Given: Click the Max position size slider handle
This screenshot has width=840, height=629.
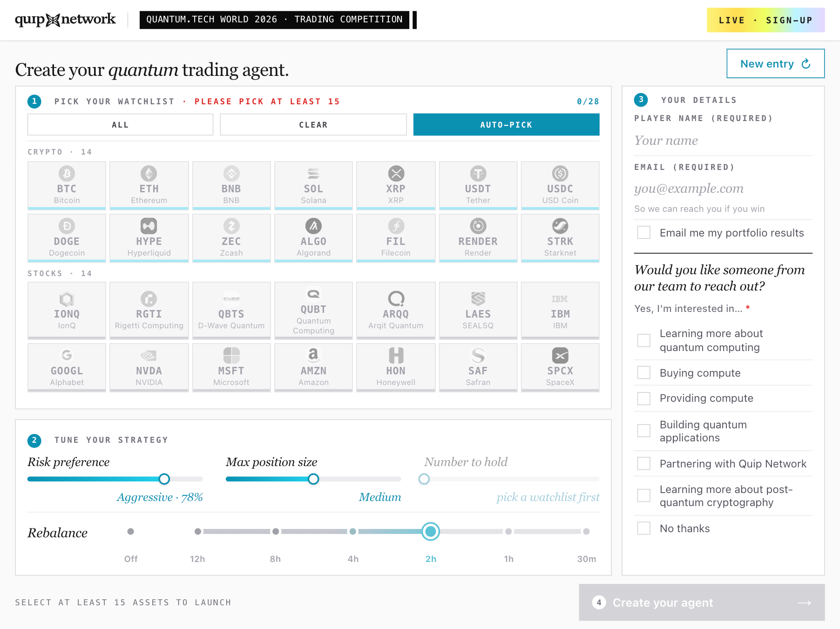Looking at the screenshot, I should 314,479.
